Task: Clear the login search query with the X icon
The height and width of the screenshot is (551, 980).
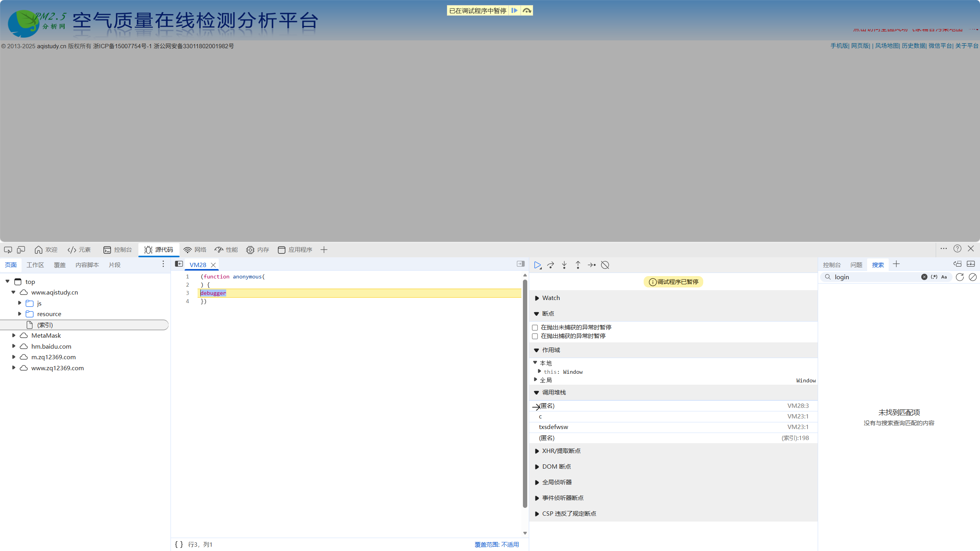Action: (x=924, y=277)
